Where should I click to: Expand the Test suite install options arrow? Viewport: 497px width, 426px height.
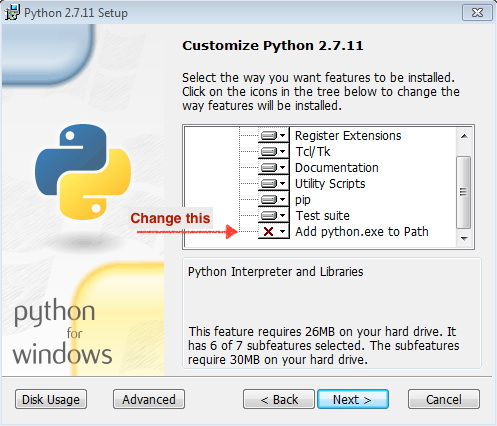[x=283, y=216]
